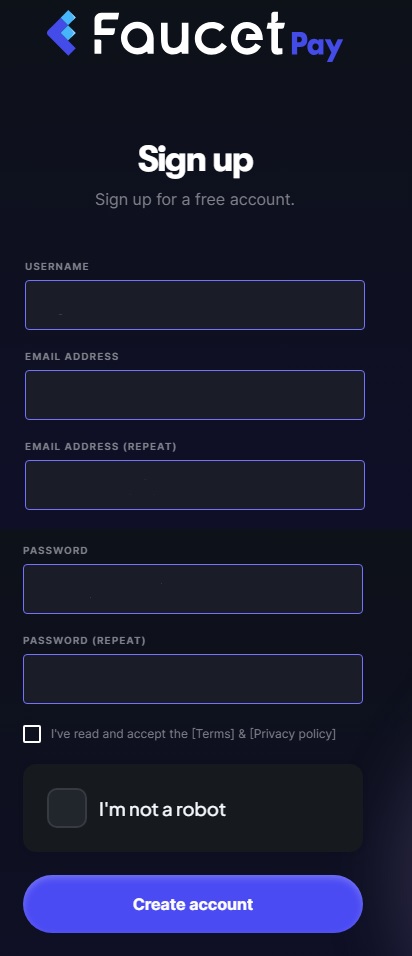Open the [Terms] link
Image resolution: width=412 pixels, height=956 pixels.
[213, 734]
